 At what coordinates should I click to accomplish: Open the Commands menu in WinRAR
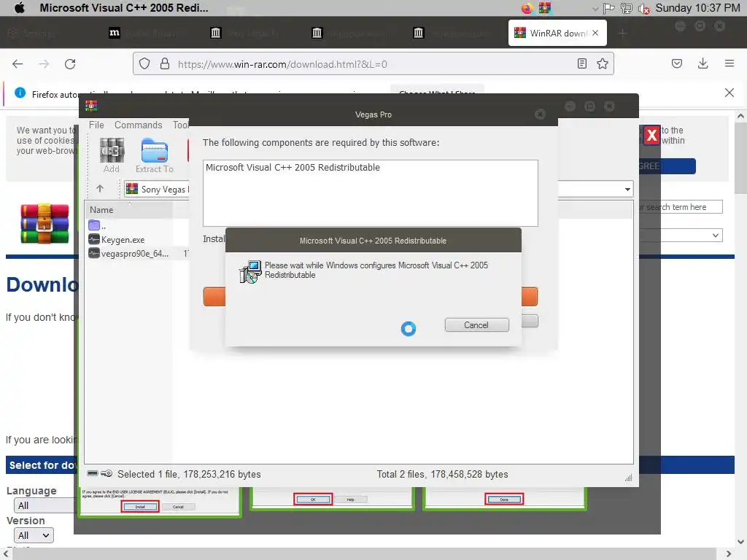(138, 125)
